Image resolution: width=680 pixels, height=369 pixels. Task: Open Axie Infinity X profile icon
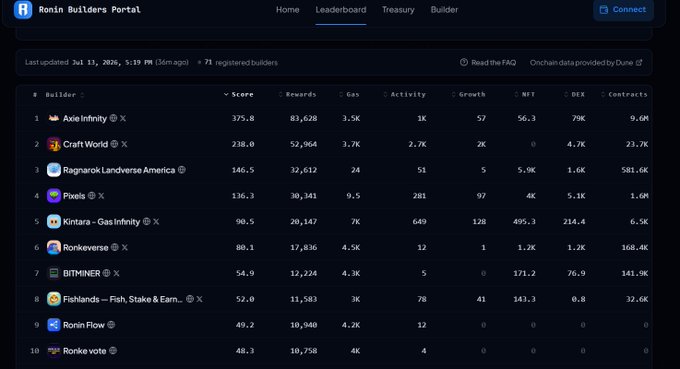click(x=123, y=118)
